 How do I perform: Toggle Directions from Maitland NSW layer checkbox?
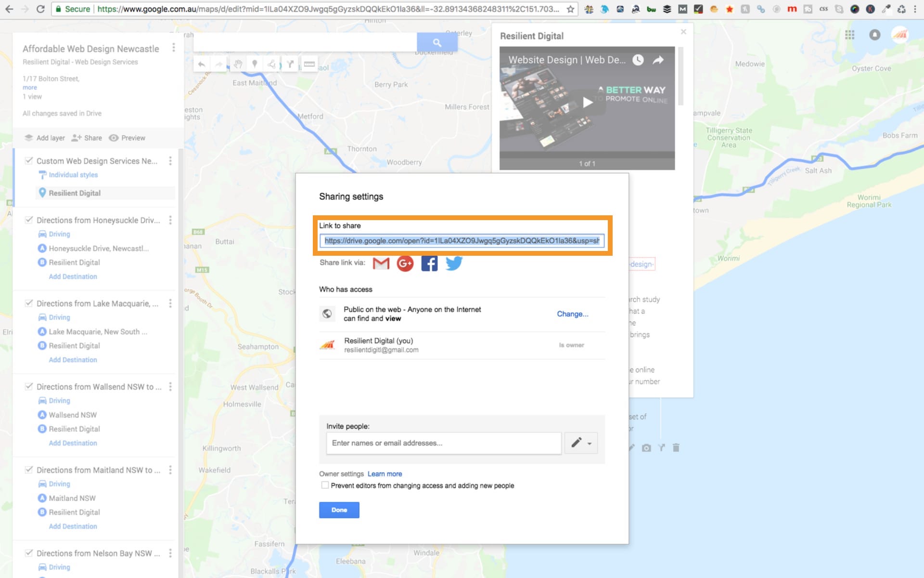tap(29, 470)
